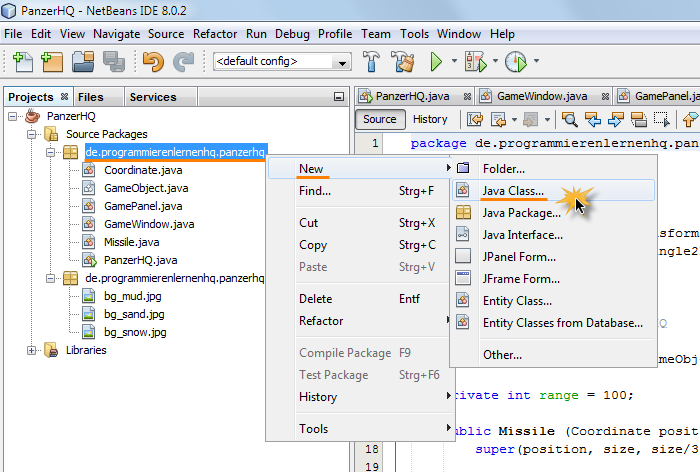Click the History view button
Viewport: 700px width, 472px height.
[430, 119]
